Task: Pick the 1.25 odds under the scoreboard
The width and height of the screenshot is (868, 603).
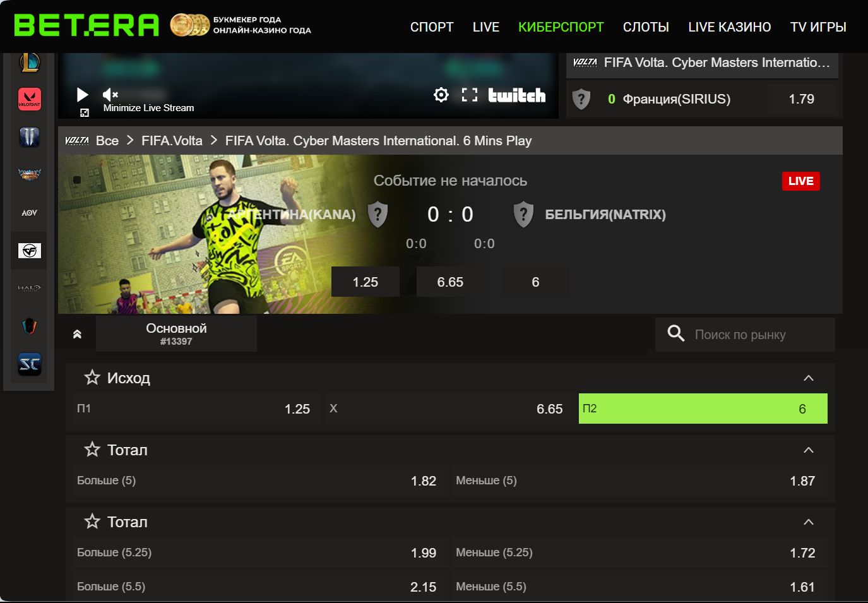Action: 366,282
